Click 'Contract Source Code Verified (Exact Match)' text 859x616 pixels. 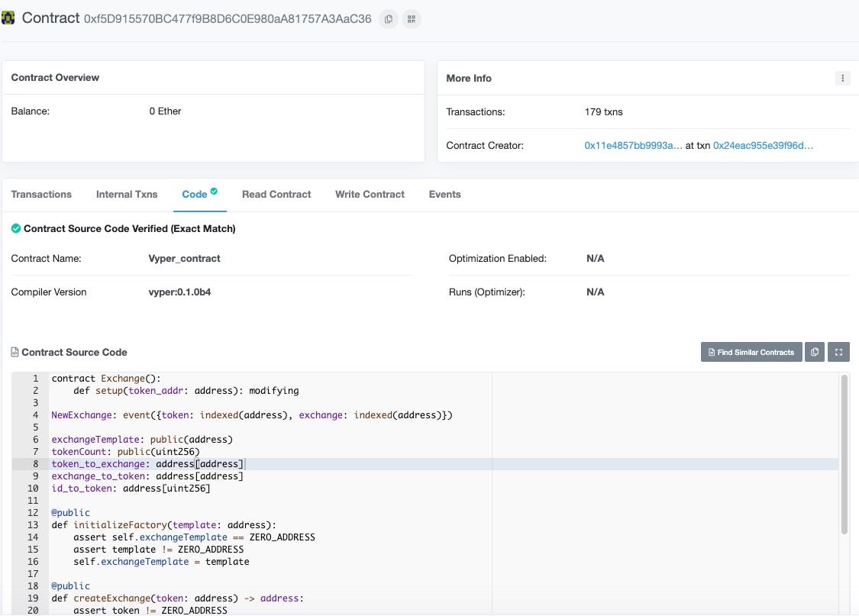(x=129, y=229)
